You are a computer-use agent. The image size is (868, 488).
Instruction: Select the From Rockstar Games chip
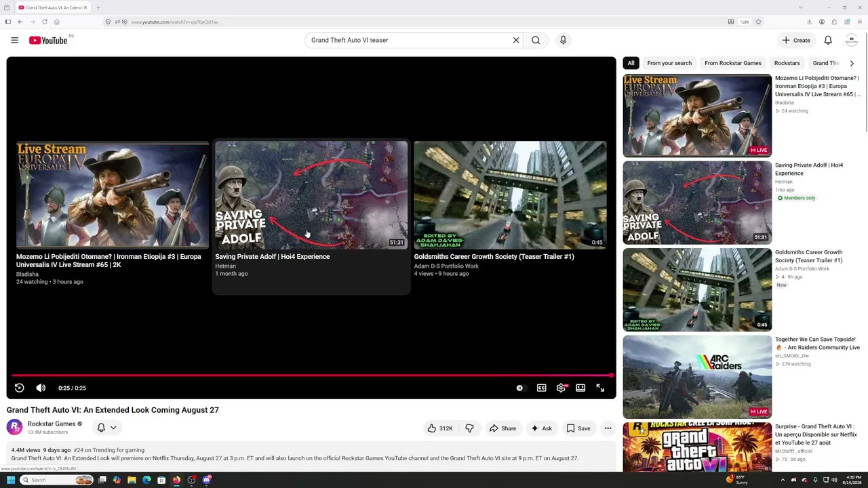(x=732, y=63)
